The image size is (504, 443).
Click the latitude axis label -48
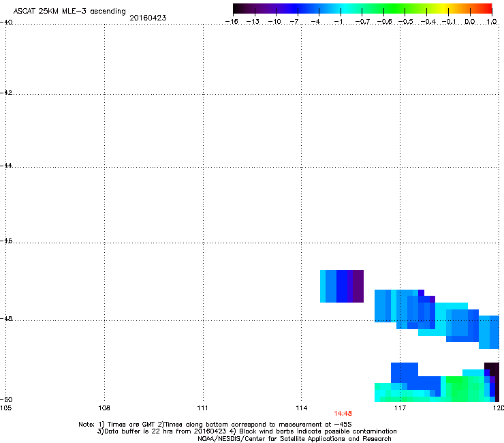(x=6, y=318)
